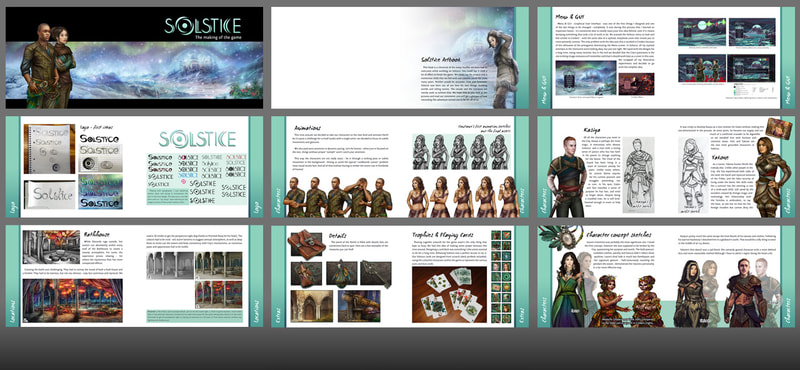Open the handwritten "Solstice" paper sketch image
Screen dimensions: 800x370
point(49,194)
